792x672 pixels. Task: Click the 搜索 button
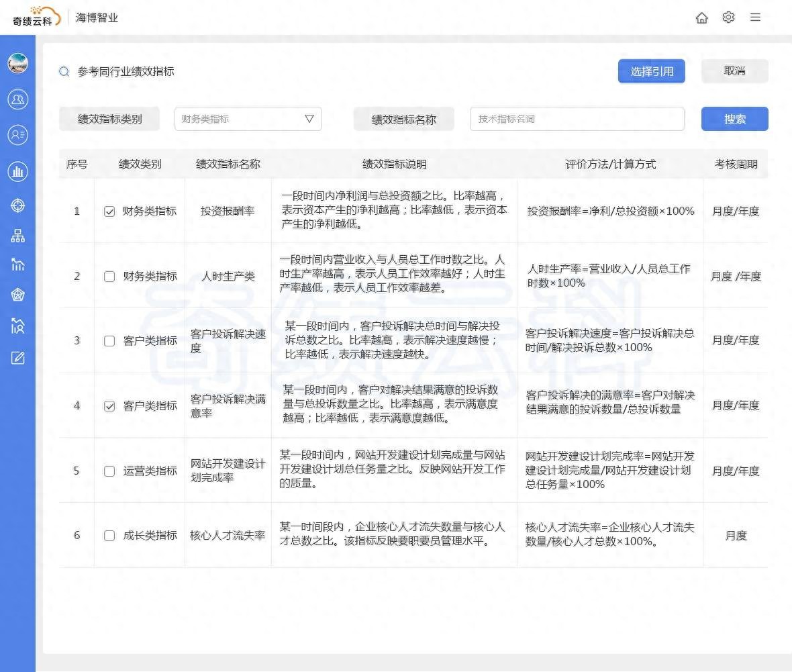[x=734, y=119]
